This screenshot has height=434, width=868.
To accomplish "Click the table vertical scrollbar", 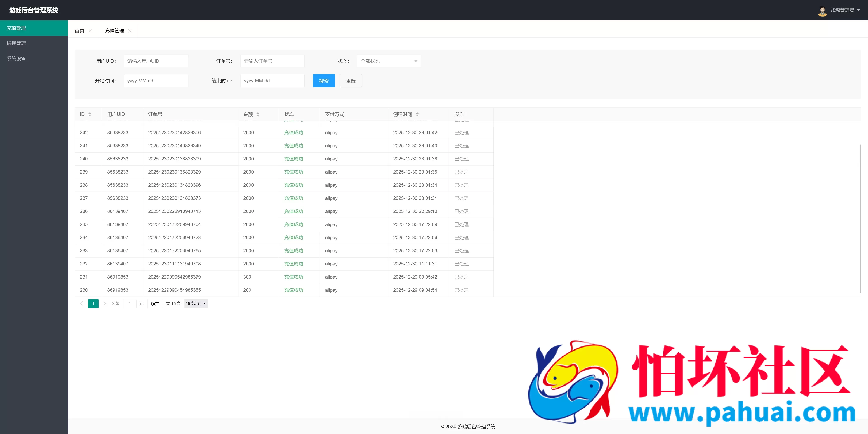I will [860, 219].
